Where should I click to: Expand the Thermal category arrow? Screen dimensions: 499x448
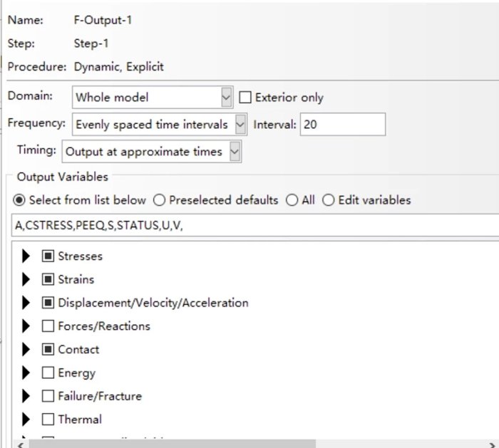26,420
